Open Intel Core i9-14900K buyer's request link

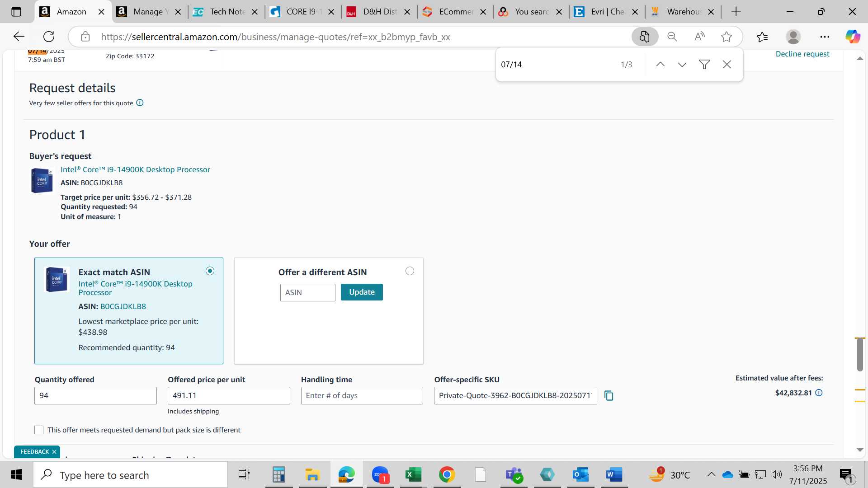point(135,169)
